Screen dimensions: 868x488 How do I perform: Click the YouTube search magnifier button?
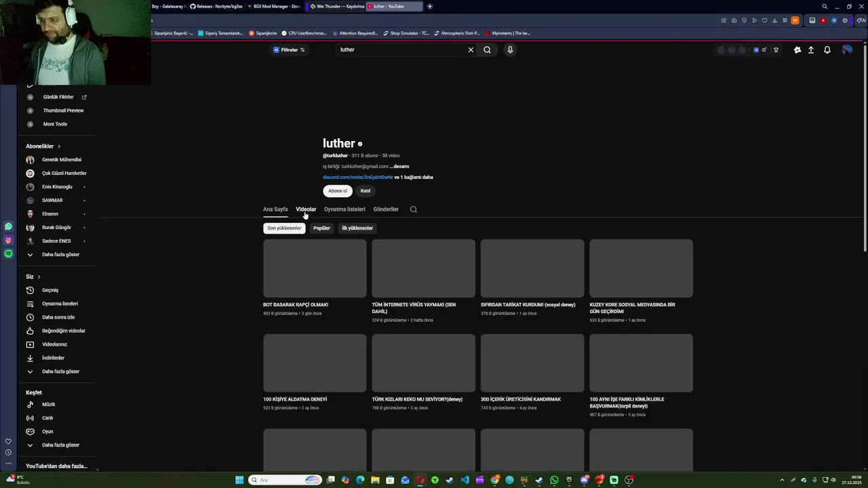(487, 49)
